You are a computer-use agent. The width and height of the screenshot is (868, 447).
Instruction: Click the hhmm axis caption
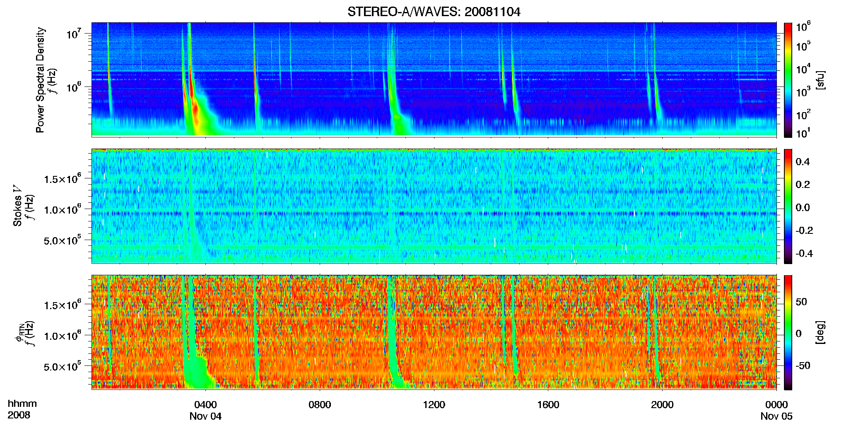point(22,404)
